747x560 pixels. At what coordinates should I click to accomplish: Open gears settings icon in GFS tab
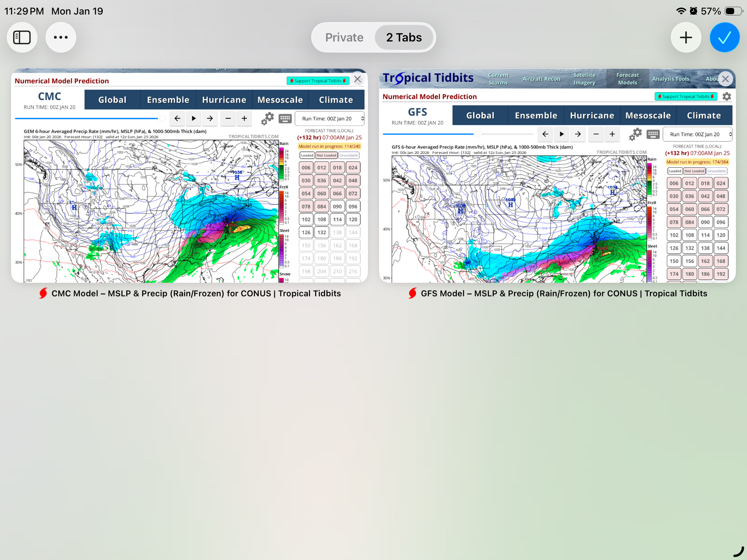point(635,134)
